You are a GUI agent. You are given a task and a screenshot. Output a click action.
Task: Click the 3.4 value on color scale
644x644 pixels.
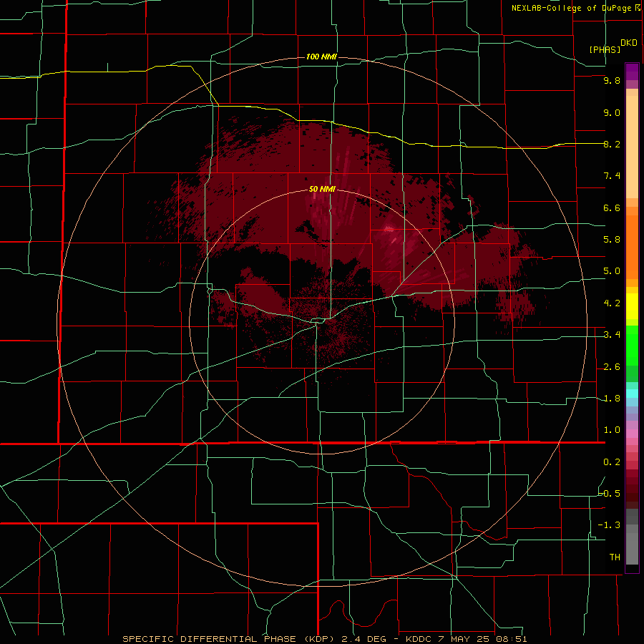612,335
